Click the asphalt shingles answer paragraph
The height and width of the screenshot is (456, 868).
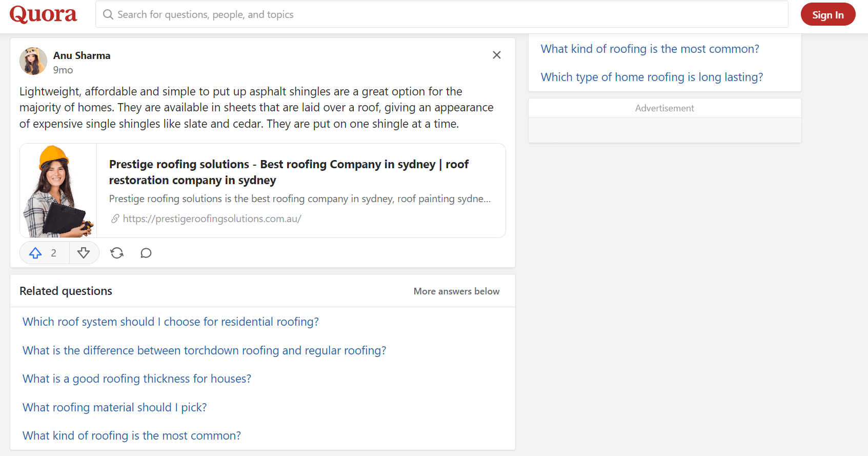click(256, 108)
